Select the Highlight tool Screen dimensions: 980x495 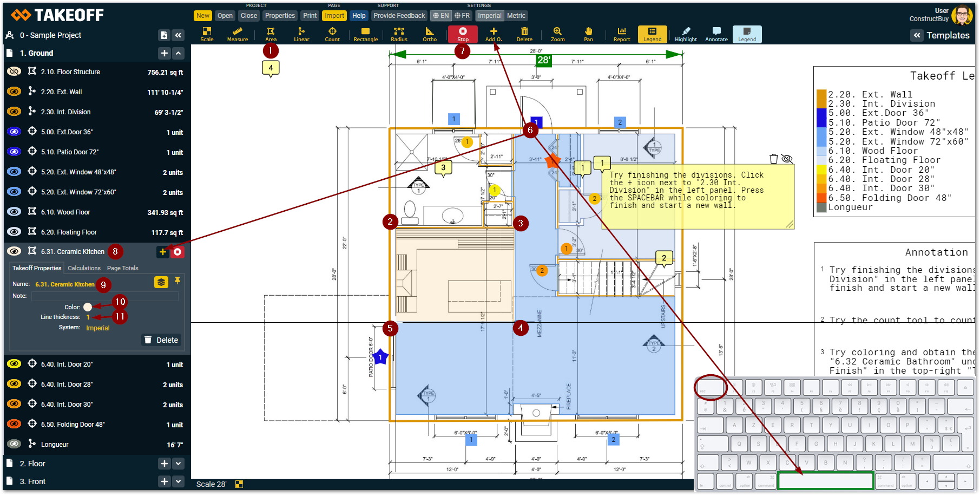pos(686,34)
